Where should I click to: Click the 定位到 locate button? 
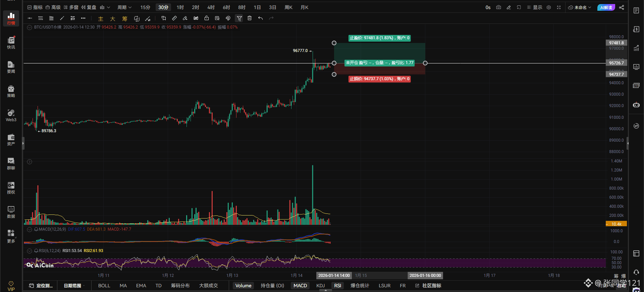(x=41, y=286)
